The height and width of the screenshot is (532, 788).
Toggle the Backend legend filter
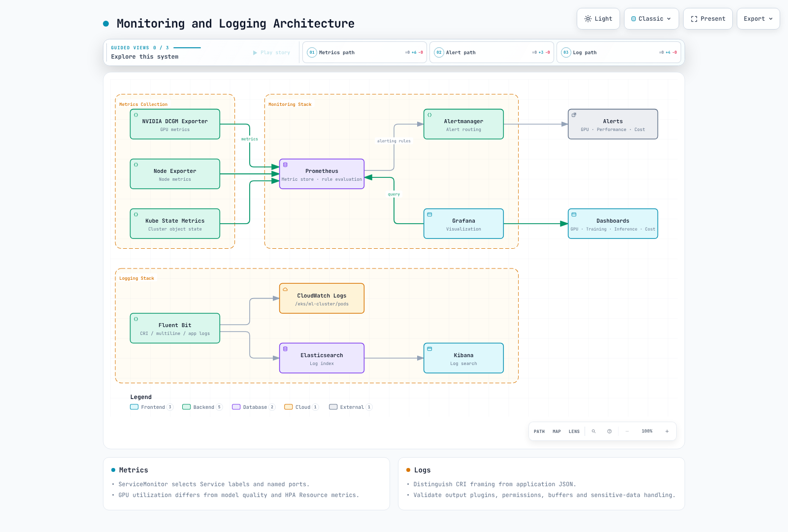(x=202, y=407)
